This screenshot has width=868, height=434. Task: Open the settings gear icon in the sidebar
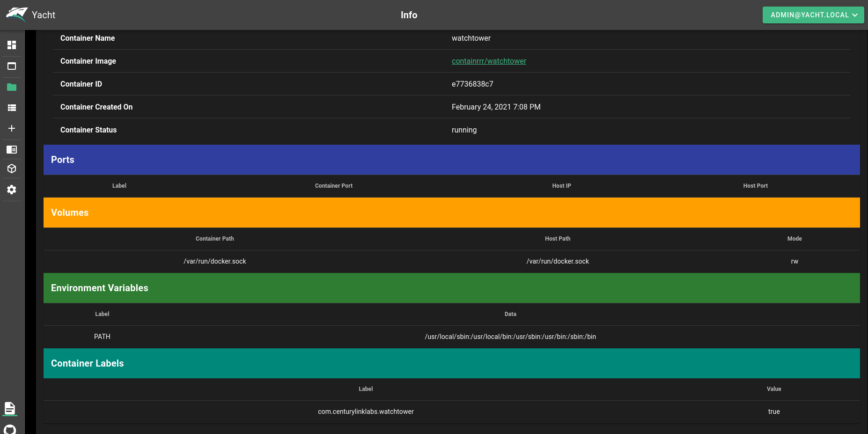(12, 190)
